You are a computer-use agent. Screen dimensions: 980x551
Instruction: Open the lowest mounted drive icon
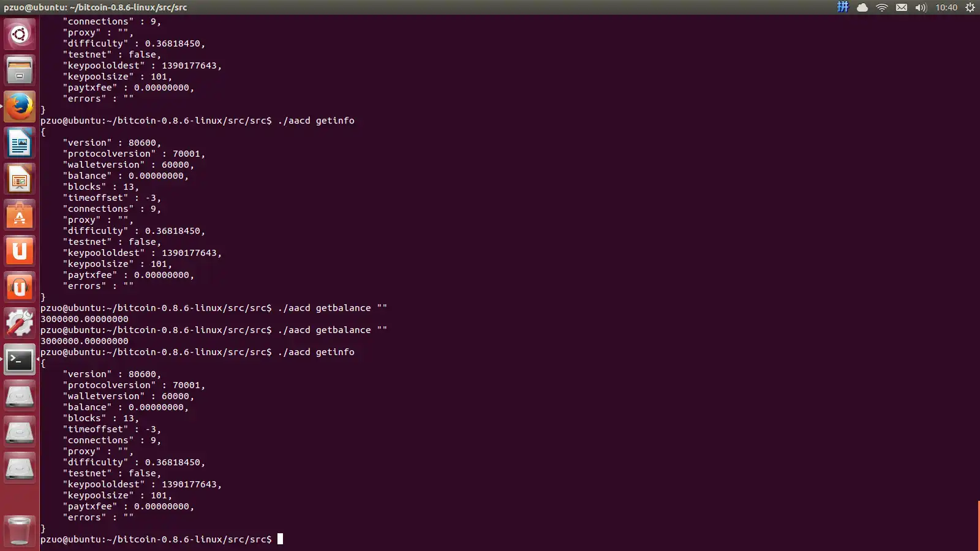pyautogui.click(x=20, y=468)
